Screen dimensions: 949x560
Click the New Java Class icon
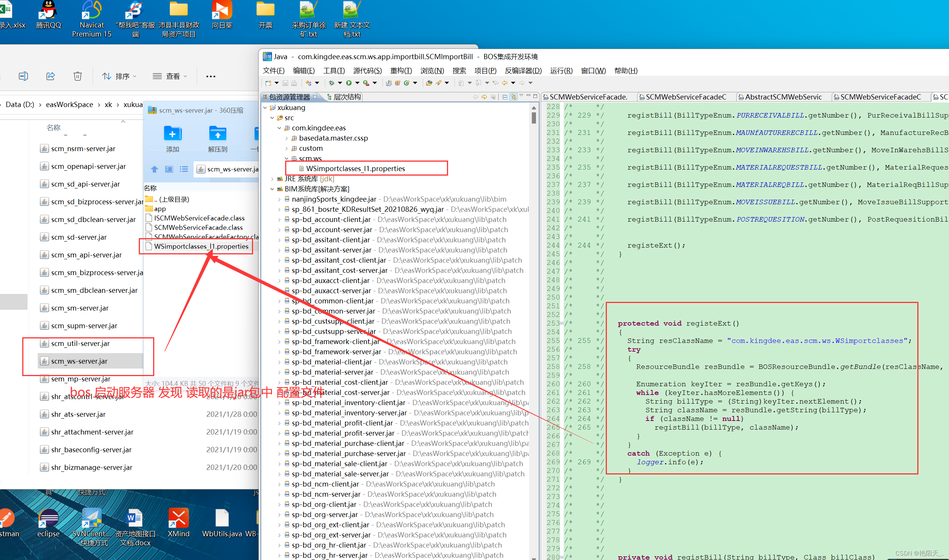point(407,83)
